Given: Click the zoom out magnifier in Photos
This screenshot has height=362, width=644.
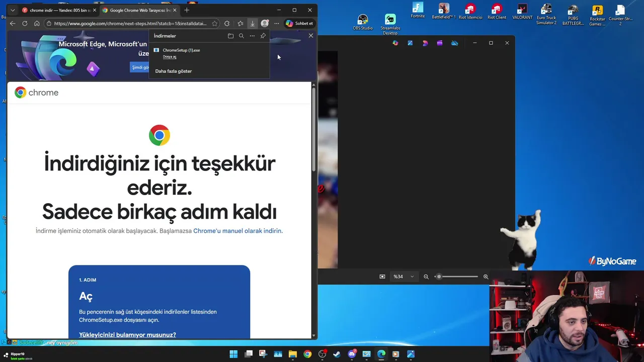Looking at the screenshot, I should click(x=426, y=277).
